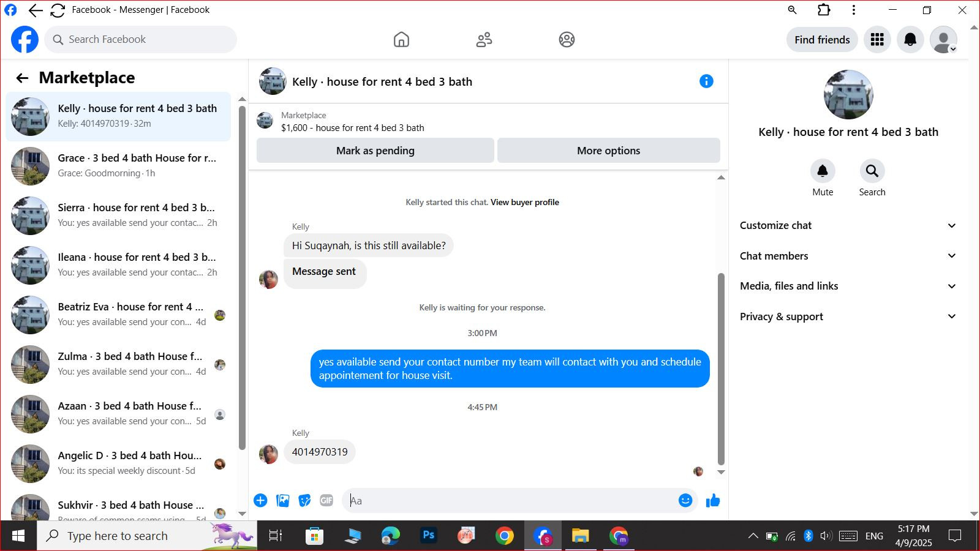Click the back arrow beside Marketplace
This screenshot has height=551, width=980.
[x=22, y=78]
